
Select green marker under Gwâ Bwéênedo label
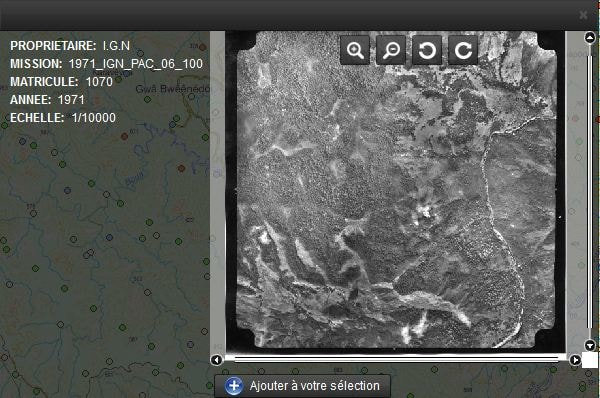point(147,100)
